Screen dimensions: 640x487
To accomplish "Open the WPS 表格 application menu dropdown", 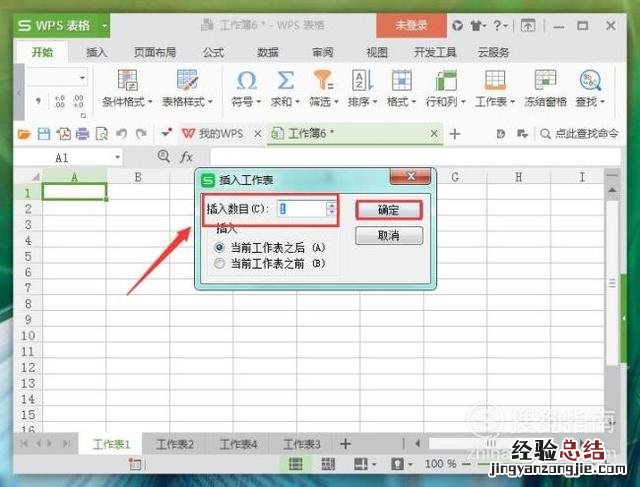I will (106, 26).
